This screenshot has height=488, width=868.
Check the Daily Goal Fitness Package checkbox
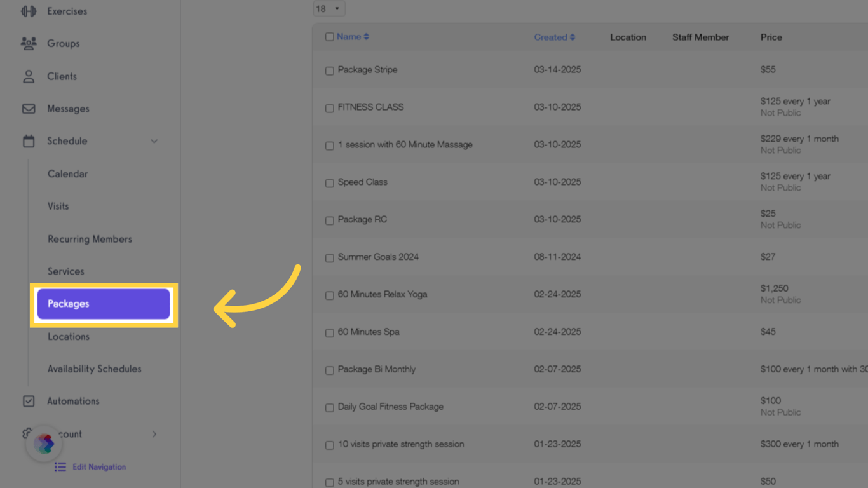point(329,408)
